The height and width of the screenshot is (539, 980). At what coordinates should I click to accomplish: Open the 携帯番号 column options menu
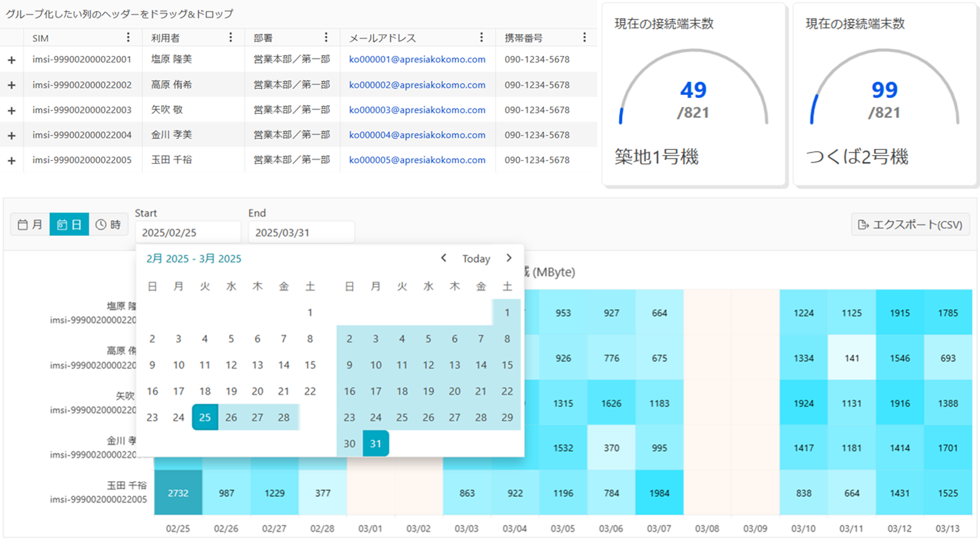[x=585, y=38]
